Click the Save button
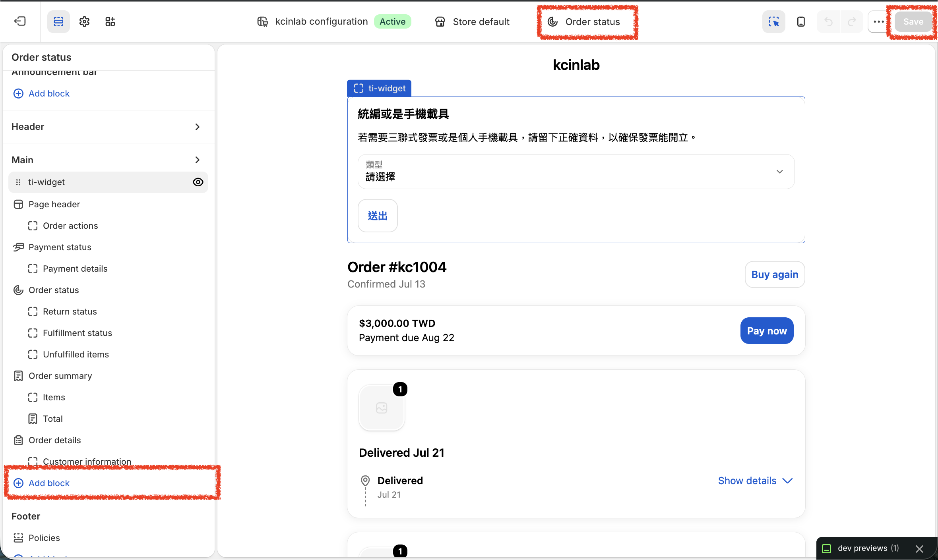 tap(913, 21)
